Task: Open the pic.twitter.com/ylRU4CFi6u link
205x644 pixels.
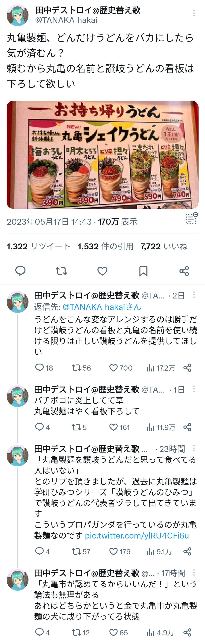Action: tap(137, 535)
